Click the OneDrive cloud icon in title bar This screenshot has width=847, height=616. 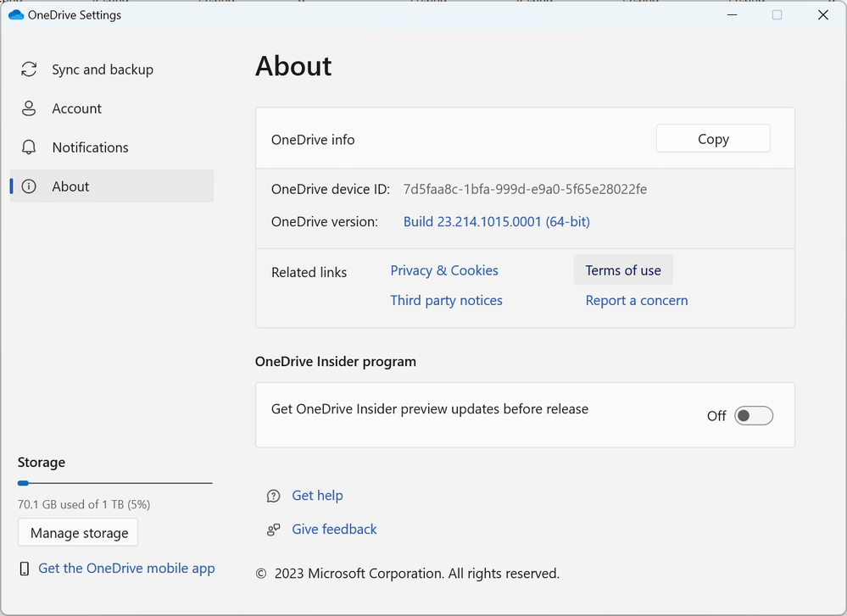pos(15,15)
